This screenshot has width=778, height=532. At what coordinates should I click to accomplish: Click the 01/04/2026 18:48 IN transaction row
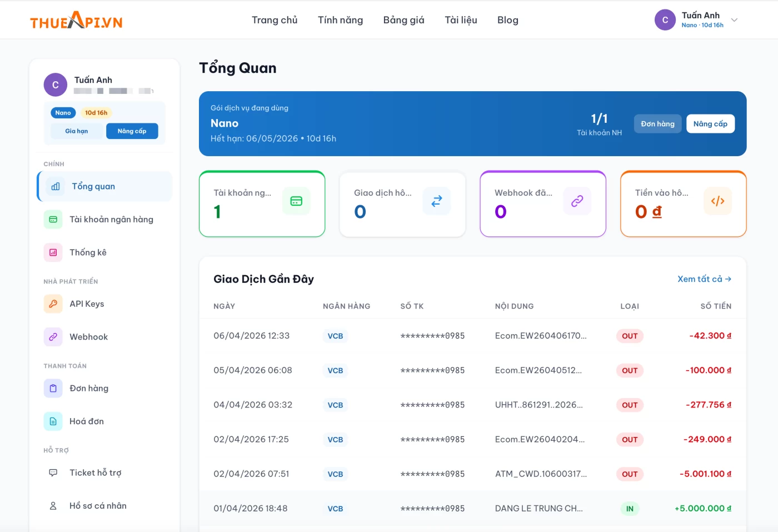click(x=472, y=509)
